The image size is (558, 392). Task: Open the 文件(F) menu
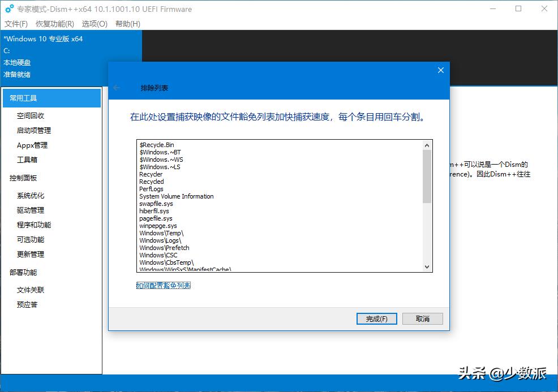point(15,24)
